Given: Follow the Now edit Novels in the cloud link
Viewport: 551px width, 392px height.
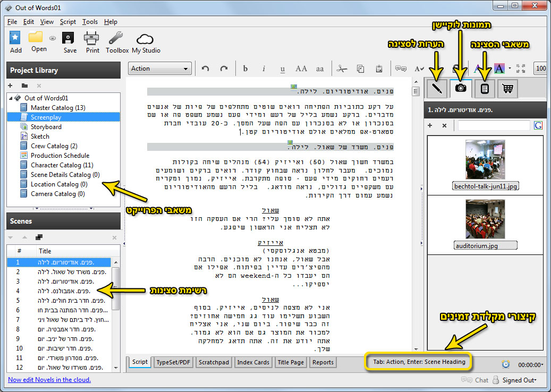Looking at the screenshot, I should 49,380.
